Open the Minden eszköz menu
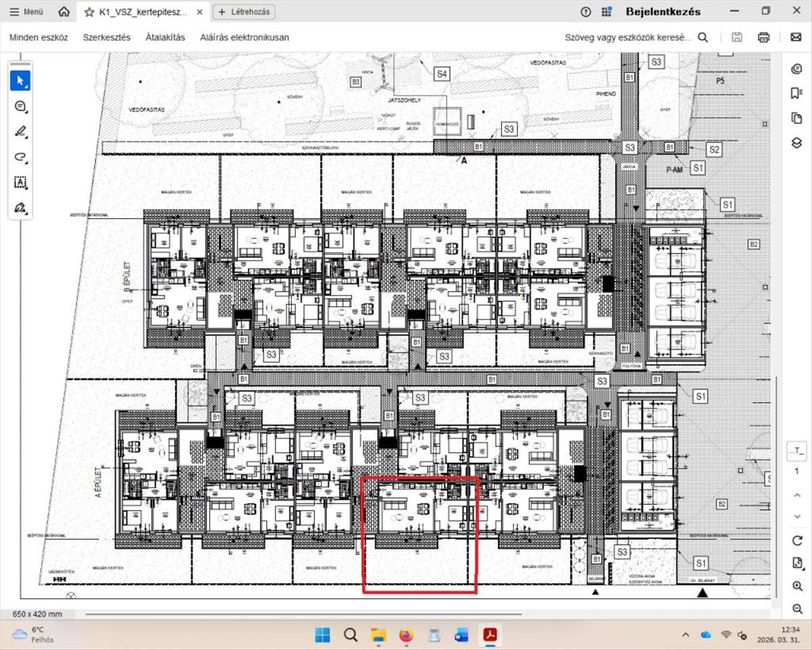The width and height of the screenshot is (812, 650). 39,37
